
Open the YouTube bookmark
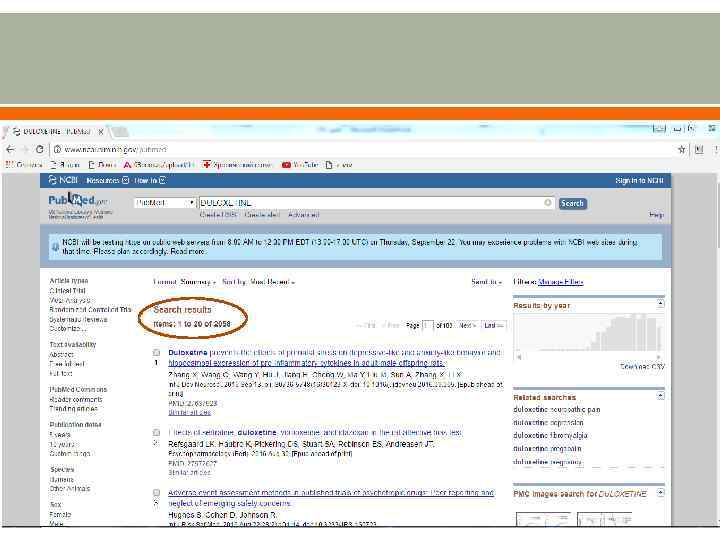coord(300,164)
